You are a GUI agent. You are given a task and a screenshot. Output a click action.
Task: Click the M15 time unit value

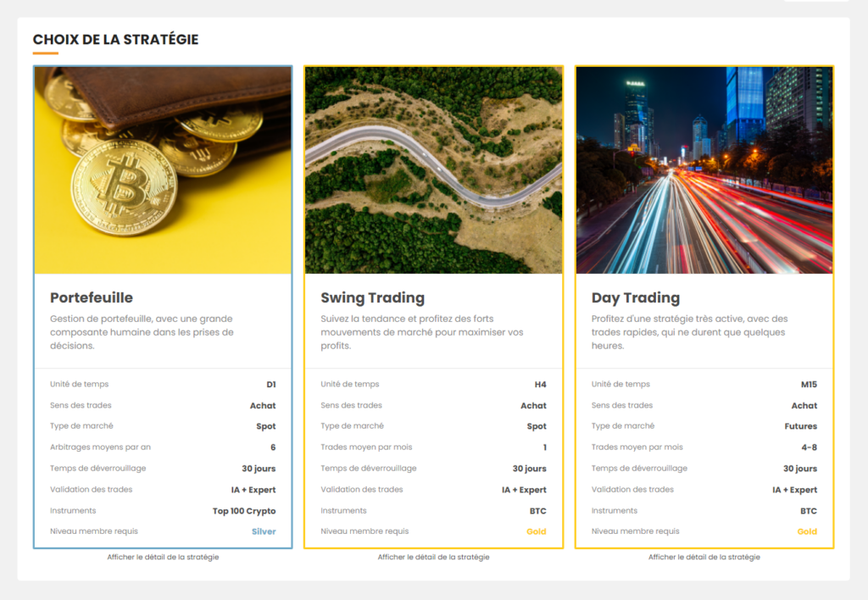pyautogui.click(x=809, y=384)
